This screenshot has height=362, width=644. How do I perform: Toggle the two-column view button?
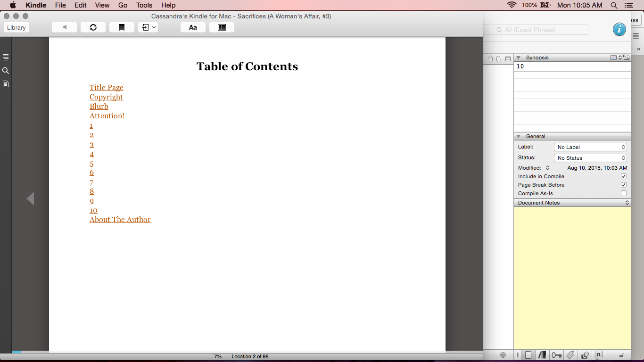(x=222, y=27)
